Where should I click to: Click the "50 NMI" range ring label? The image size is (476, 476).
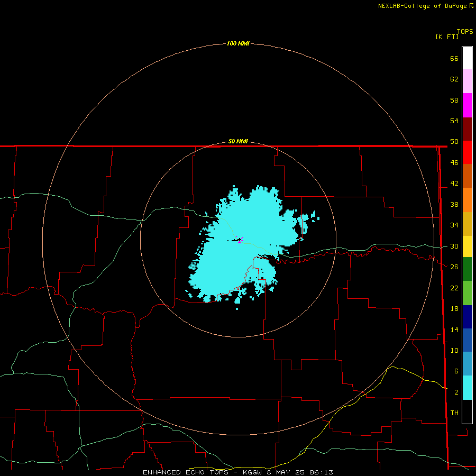(238, 141)
